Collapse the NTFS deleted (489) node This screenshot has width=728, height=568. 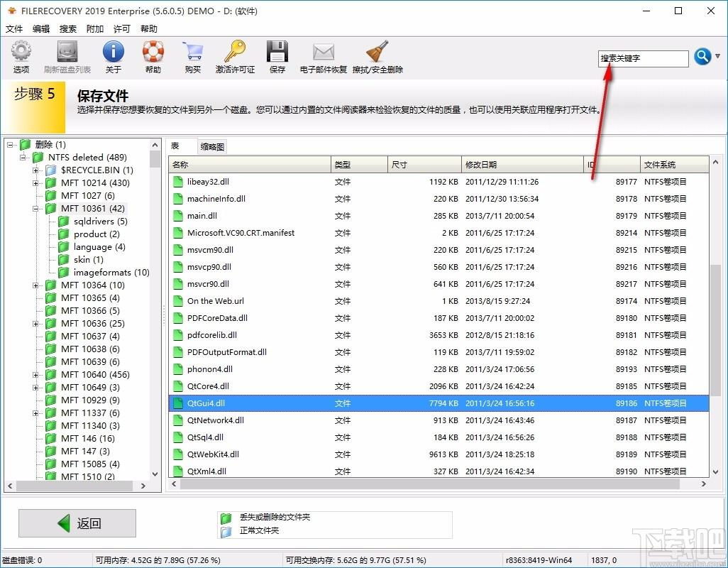pos(23,158)
